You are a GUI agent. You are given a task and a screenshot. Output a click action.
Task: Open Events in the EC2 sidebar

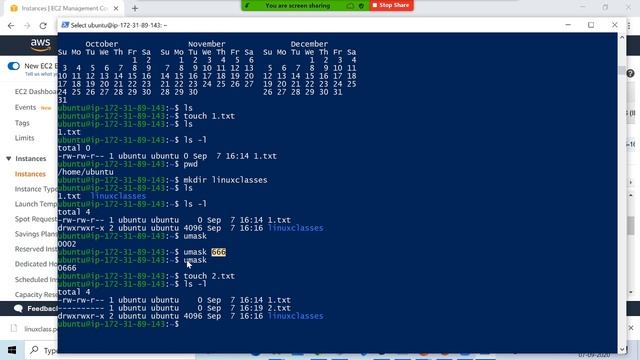25,107
